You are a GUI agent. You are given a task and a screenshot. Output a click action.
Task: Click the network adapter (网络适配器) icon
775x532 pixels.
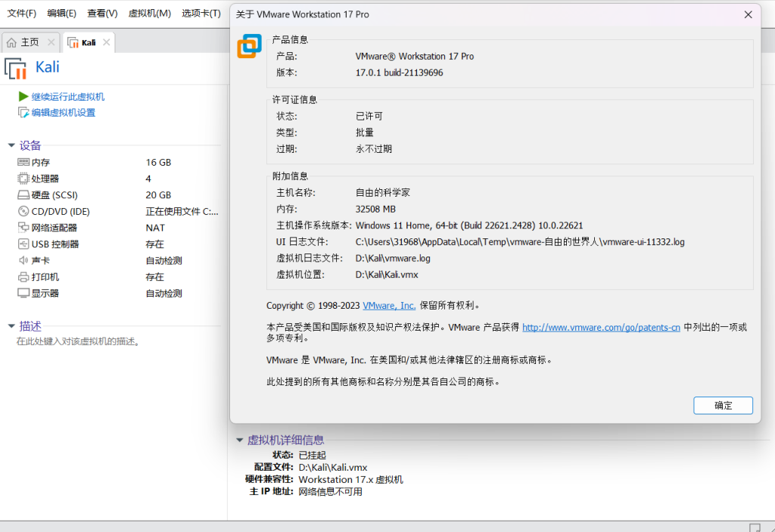click(x=23, y=228)
